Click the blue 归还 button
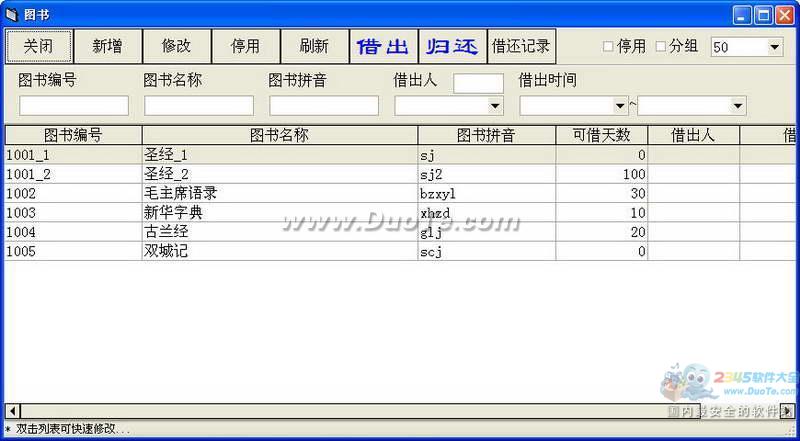Screen dimensions: 800x441 tap(452, 46)
